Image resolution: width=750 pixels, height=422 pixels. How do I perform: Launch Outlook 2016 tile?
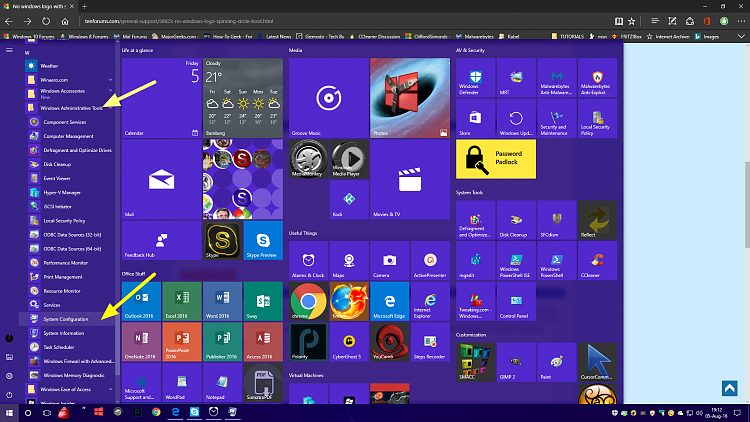tap(141, 301)
